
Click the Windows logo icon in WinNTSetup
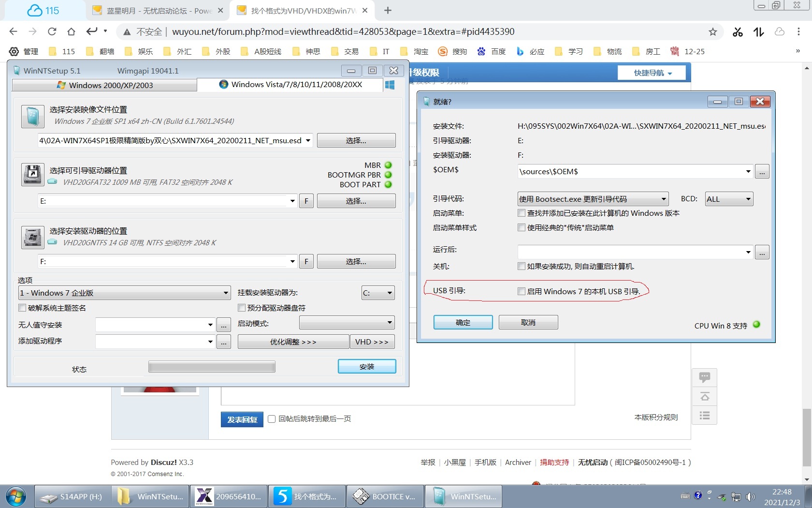tap(390, 85)
